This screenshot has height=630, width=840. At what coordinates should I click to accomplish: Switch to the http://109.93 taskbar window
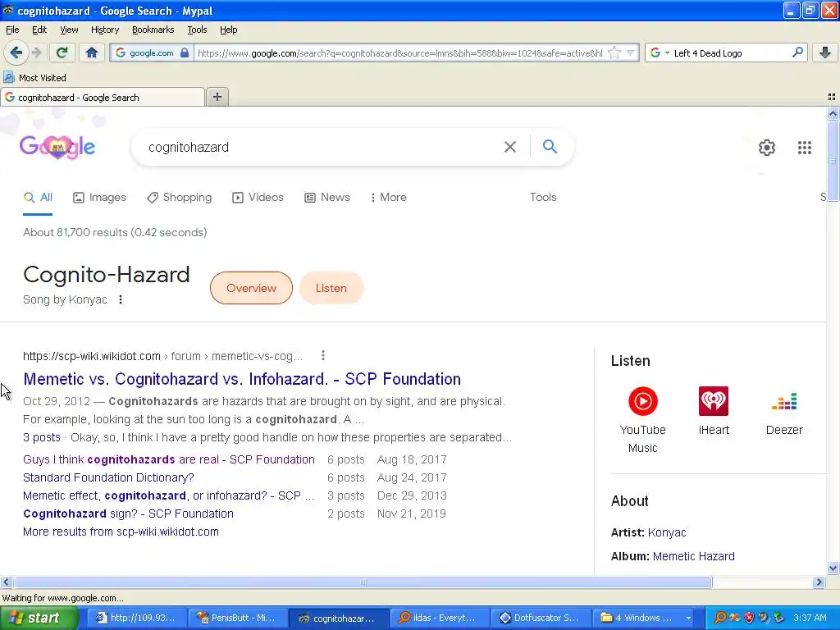pyautogui.click(x=136, y=618)
